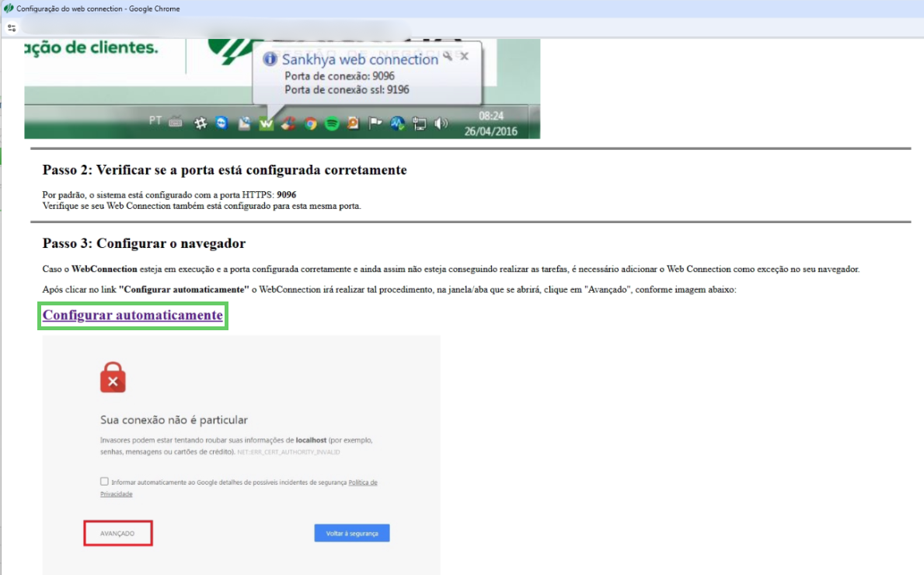924x575 pixels.
Task: Click the 08:24 clock in the pictured taskbar
Action: [491, 116]
